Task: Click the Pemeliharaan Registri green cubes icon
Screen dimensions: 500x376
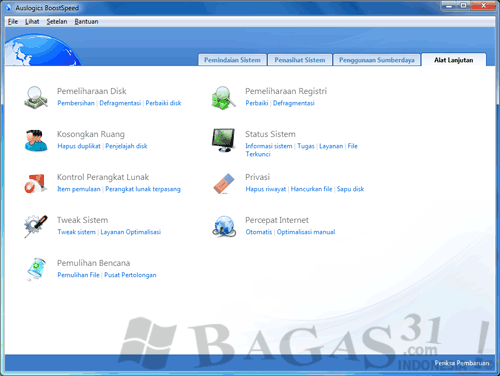Action: click(x=224, y=97)
